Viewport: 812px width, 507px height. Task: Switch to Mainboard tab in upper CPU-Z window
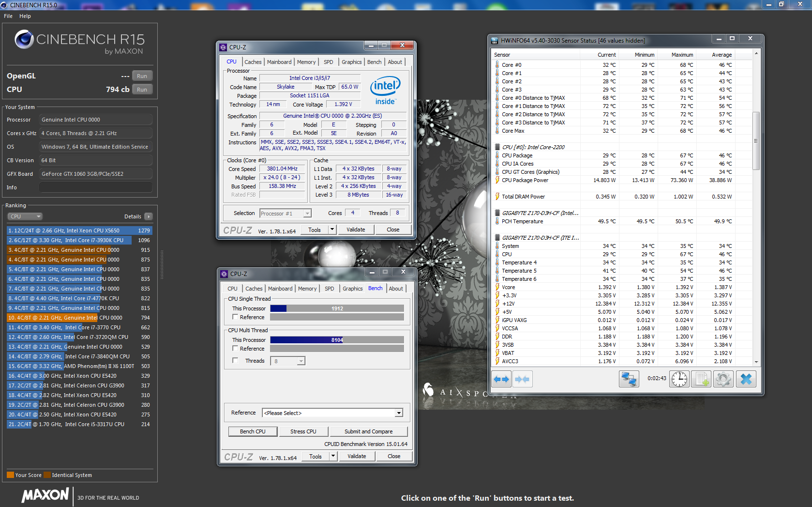[279, 62]
